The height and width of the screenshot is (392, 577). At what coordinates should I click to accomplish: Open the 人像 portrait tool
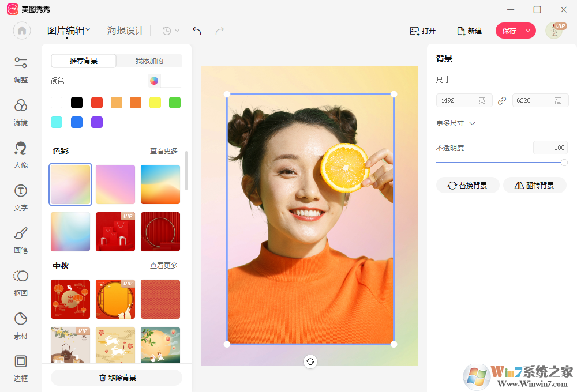[21, 155]
